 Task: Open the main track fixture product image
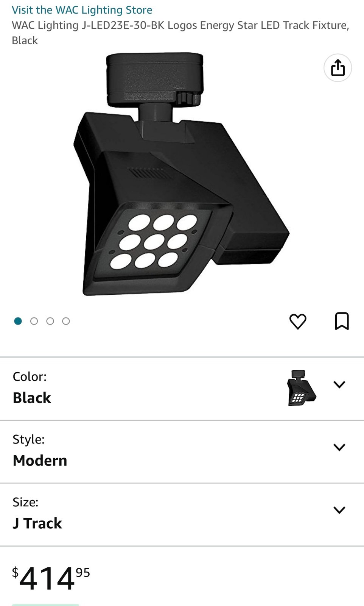[182, 174]
